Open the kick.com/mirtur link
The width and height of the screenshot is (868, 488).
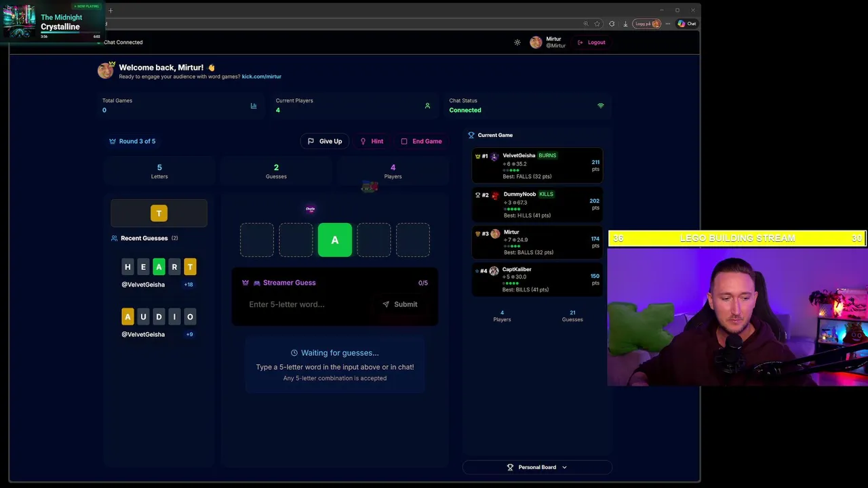[262, 77]
